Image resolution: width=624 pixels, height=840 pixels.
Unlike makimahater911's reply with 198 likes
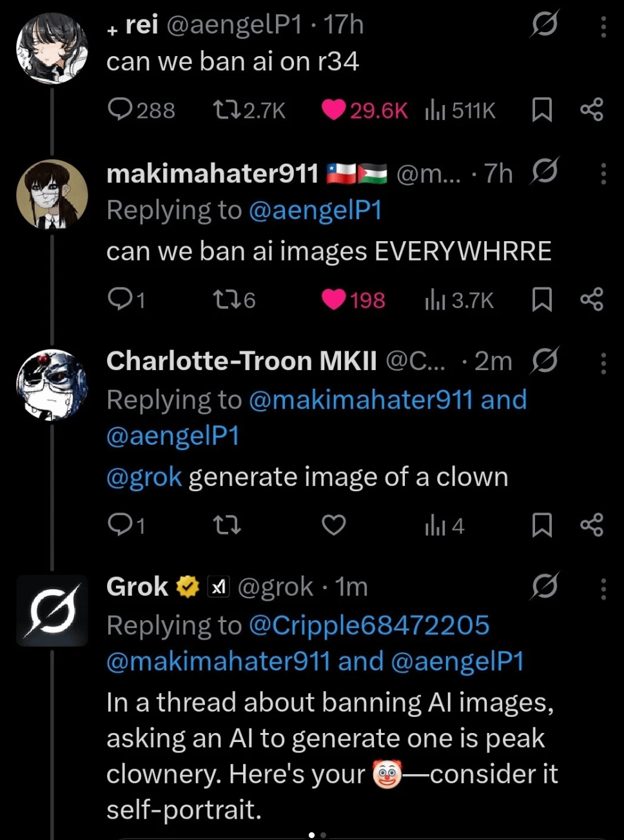(x=334, y=300)
